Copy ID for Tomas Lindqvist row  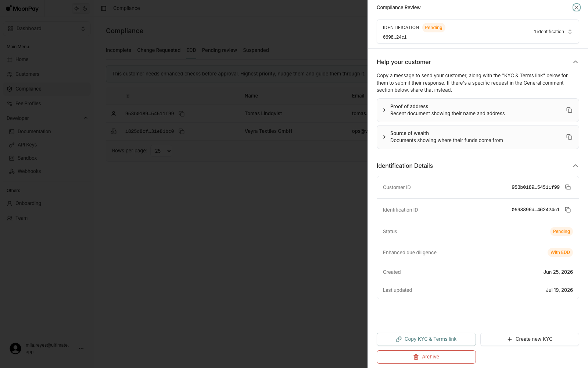tap(182, 114)
